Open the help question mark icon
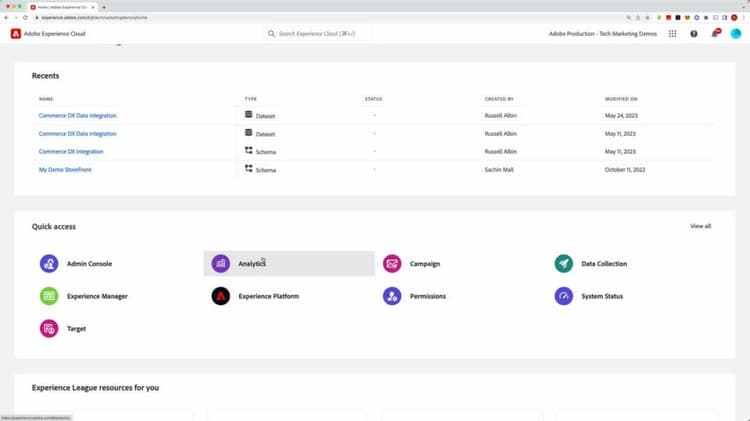This screenshot has width=750, height=421. pyautogui.click(x=694, y=34)
